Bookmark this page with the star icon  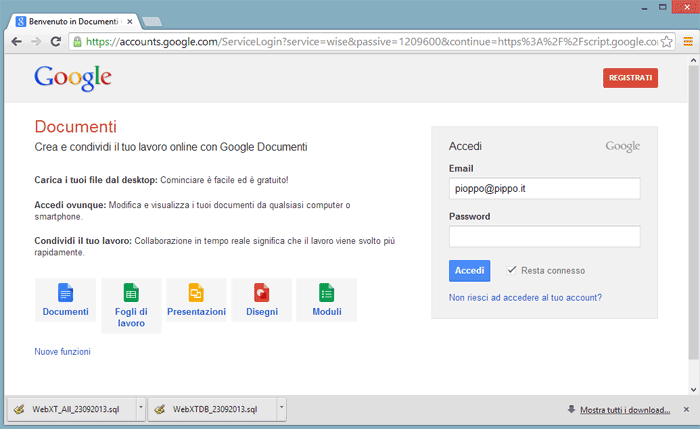[x=667, y=42]
